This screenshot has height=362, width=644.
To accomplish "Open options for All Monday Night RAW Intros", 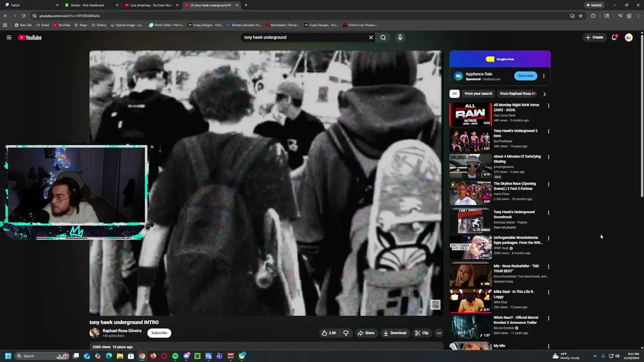I will coord(548,106).
